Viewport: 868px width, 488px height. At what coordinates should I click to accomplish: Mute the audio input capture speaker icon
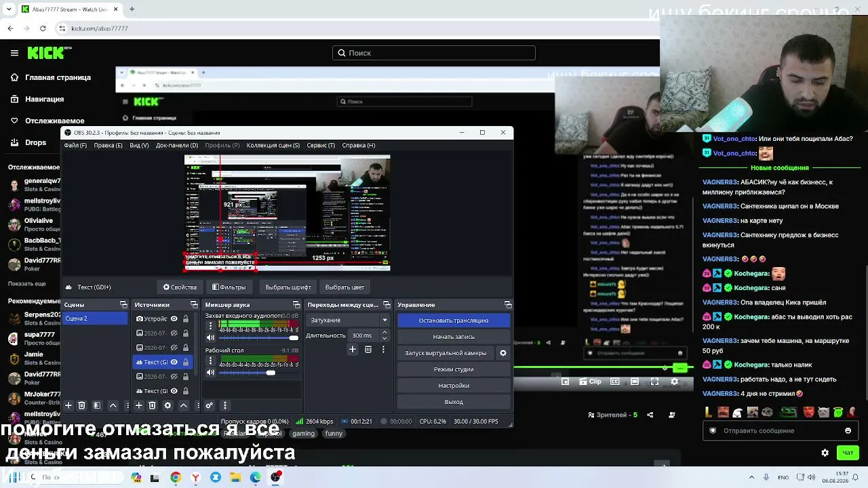(210, 338)
